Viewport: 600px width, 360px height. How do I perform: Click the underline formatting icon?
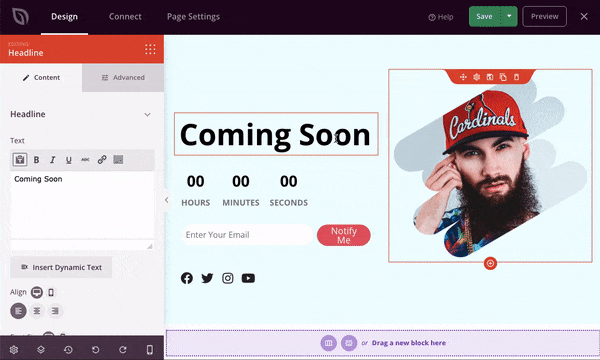(x=68, y=160)
